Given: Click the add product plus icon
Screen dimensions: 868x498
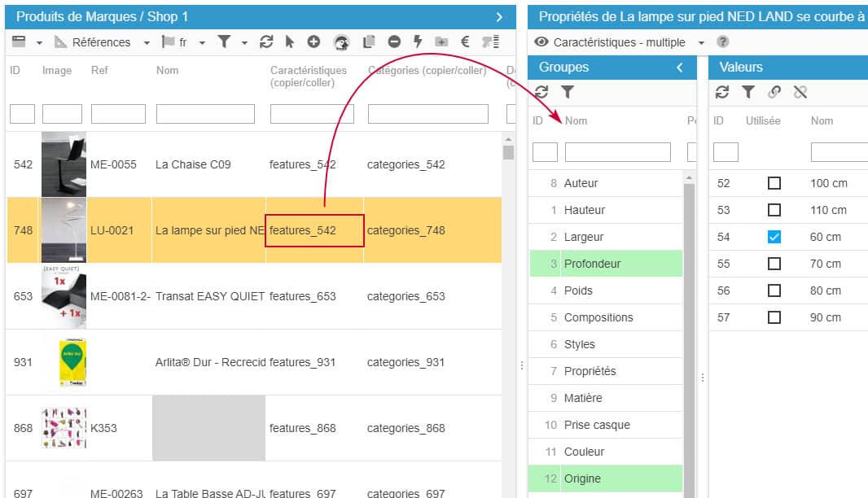Looking at the screenshot, I should point(313,42).
